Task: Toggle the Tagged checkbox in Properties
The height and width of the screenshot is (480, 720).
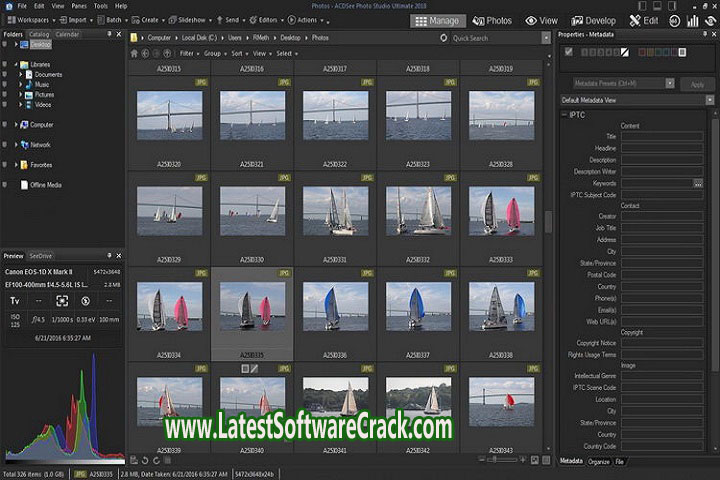Action: [569, 52]
